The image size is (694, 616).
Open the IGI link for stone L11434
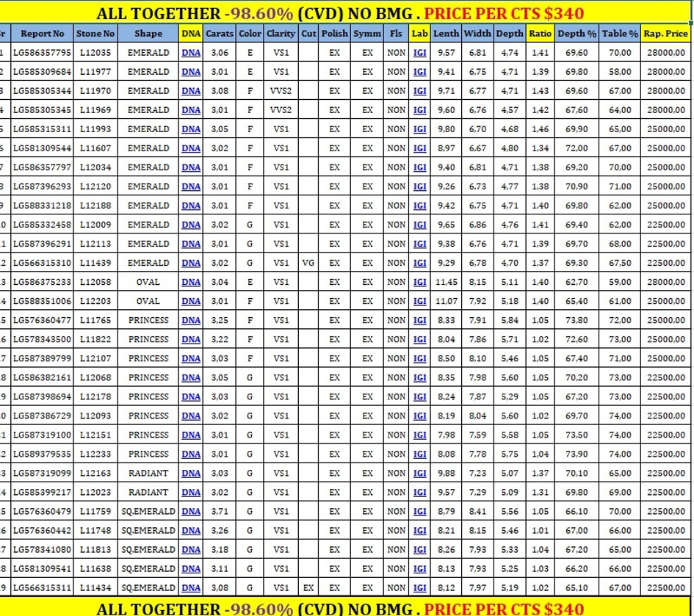[419, 587]
